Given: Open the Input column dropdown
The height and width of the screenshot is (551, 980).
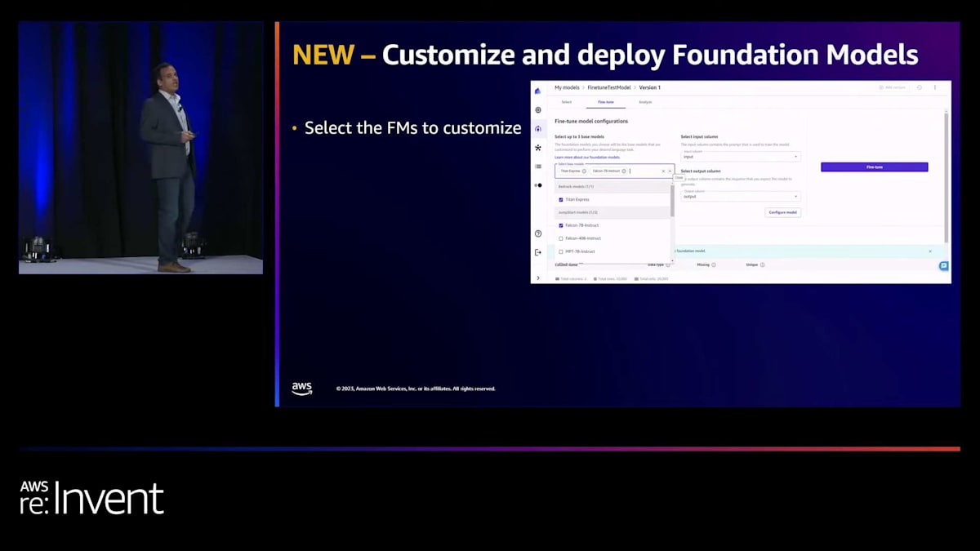Looking at the screenshot, I should tap(741, 156).
